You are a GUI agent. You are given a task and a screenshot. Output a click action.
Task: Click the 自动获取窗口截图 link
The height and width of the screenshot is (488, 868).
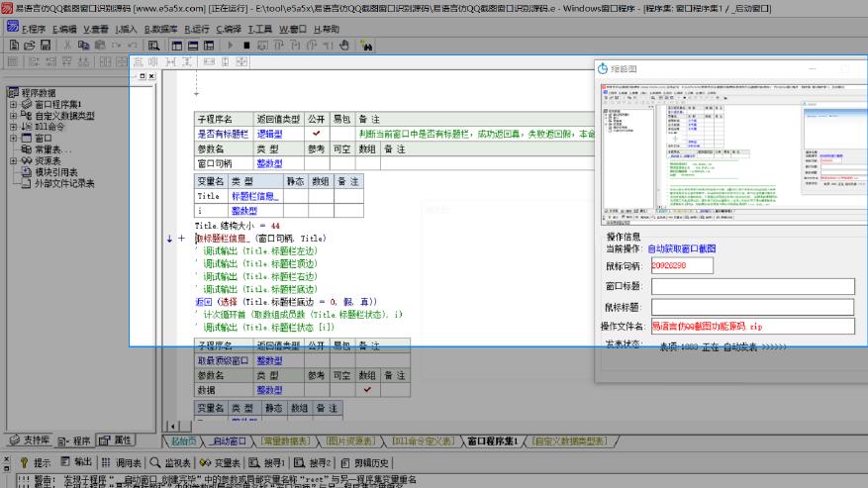pos(682,248)
